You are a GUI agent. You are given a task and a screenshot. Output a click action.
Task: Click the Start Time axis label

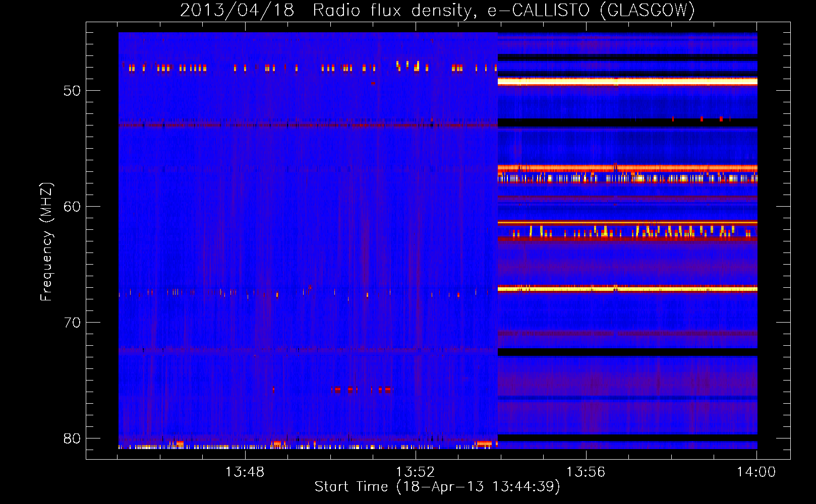437,486
